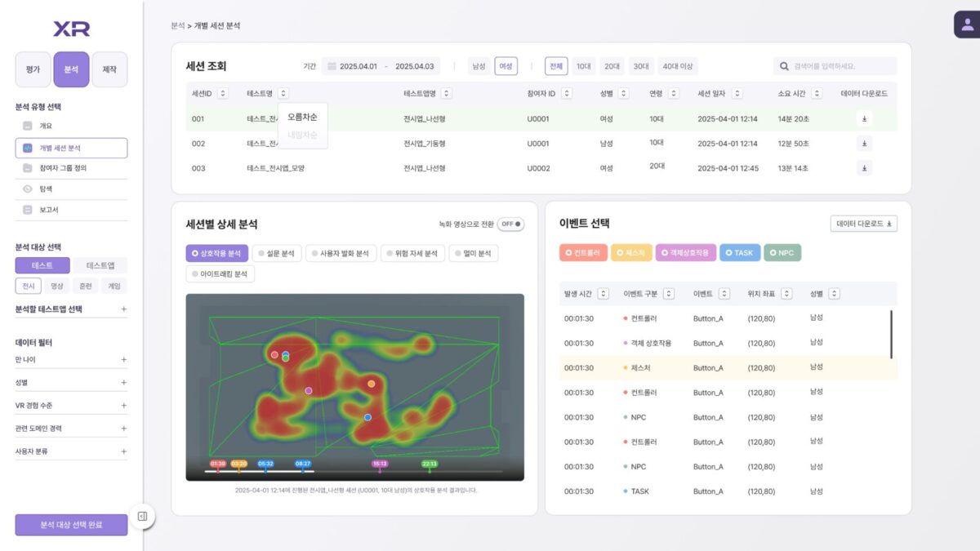Choose 오름차순 from the sort menu
The image size is (980, 551).
[x=302, y=118]
